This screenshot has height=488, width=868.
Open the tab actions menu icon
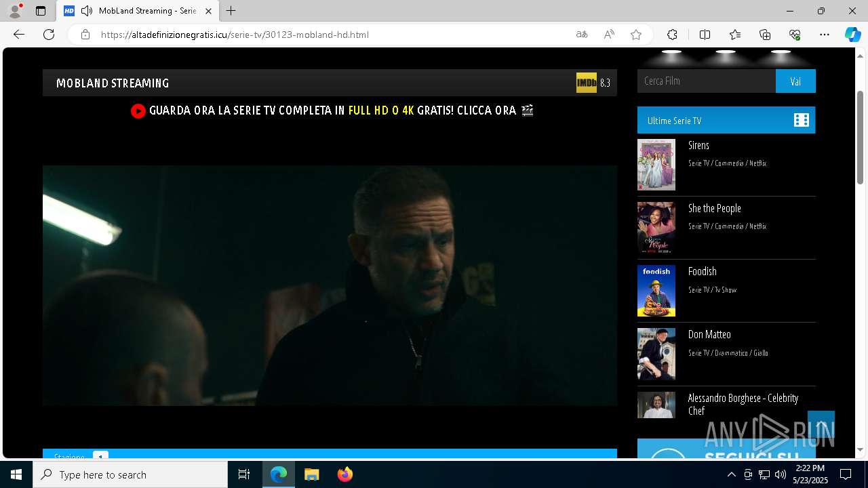(41, 11)
